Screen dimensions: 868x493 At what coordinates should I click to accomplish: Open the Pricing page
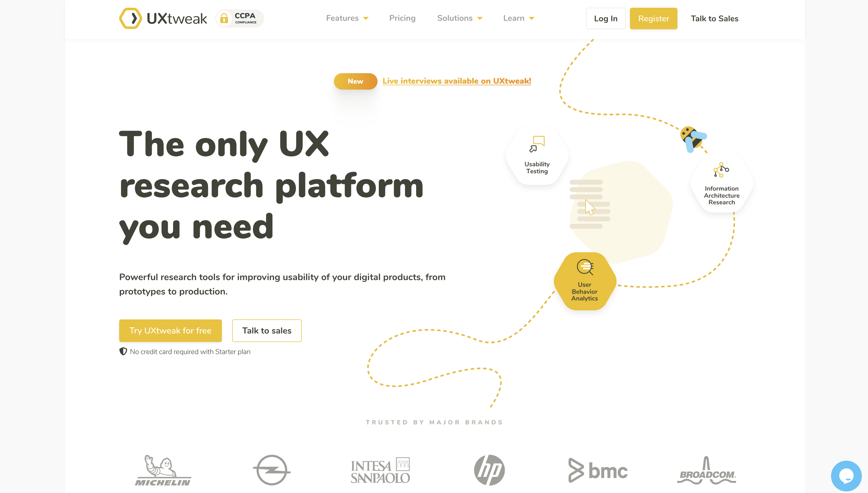click(x=402, y=18)
